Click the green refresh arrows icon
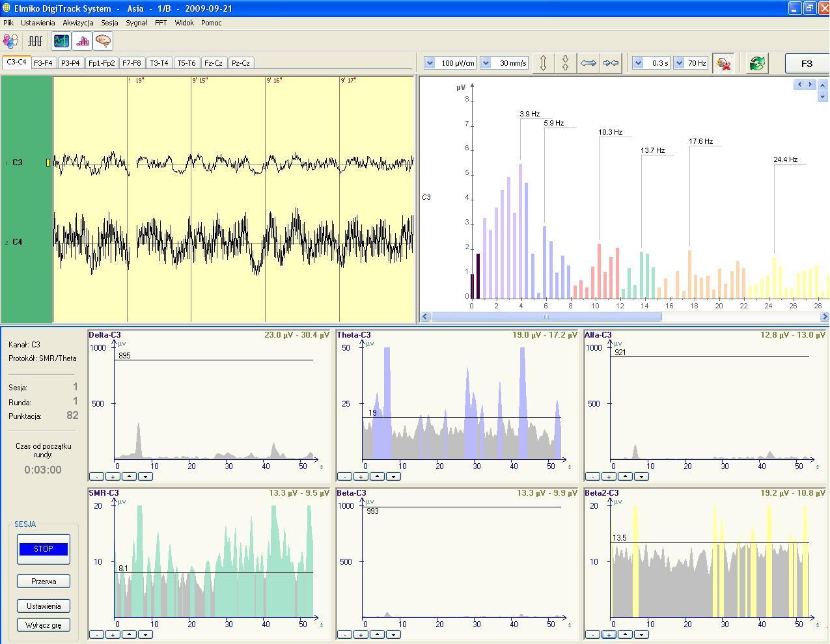The height and width of the screenshot is (644, 830). tap(756, 63)
